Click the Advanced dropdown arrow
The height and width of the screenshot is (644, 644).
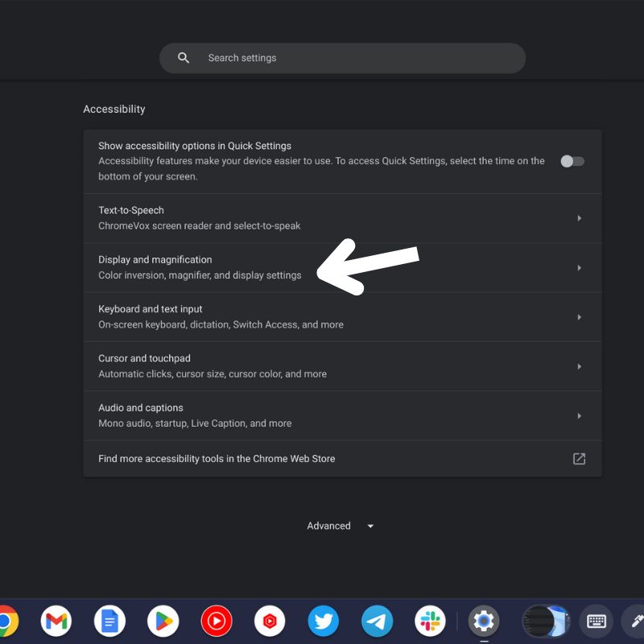coord(370,526)
